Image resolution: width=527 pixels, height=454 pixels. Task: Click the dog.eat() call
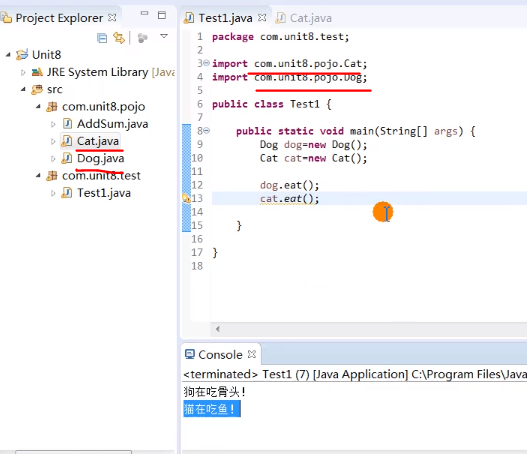289,185
